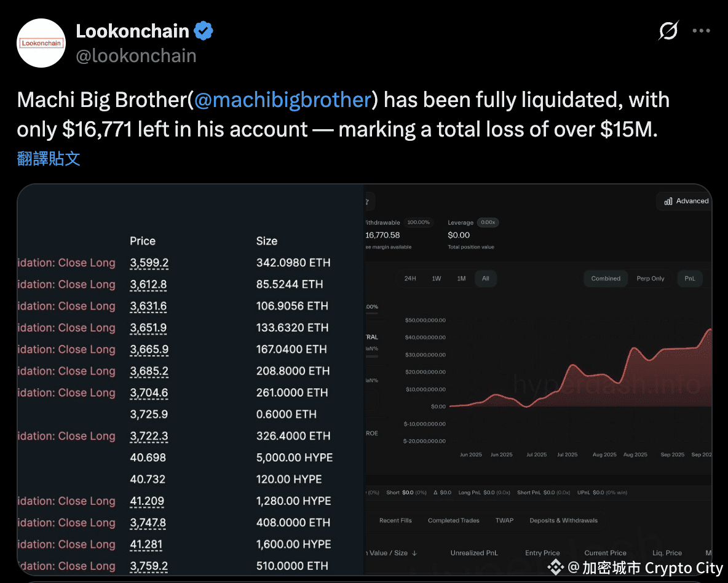Viewport: 728px width, 583px height.
Task: Click the PnL chart button
Action: (x=690, y=279)
